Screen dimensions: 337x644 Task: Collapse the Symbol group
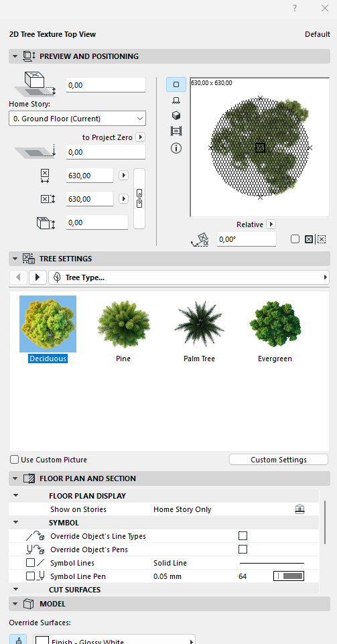point(15,523)
